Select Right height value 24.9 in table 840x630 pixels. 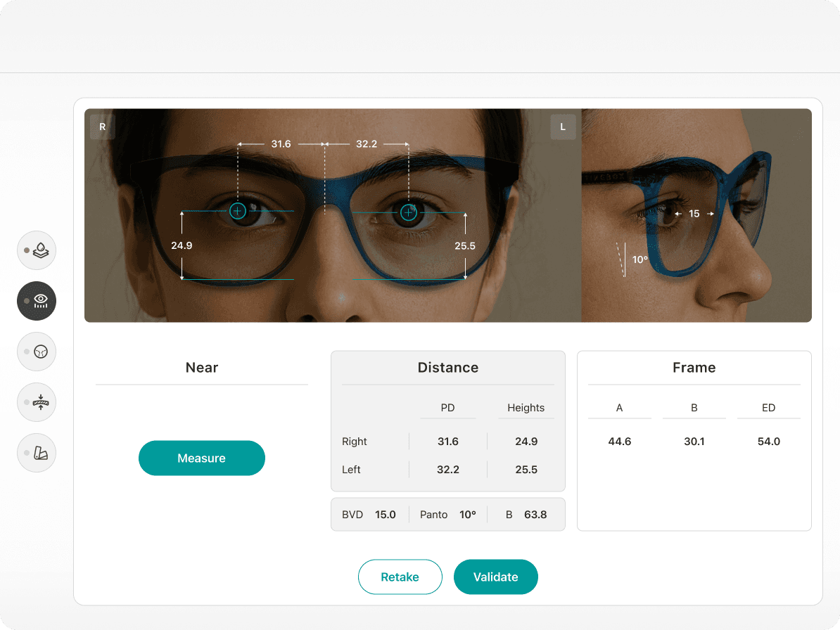[526, 442]
